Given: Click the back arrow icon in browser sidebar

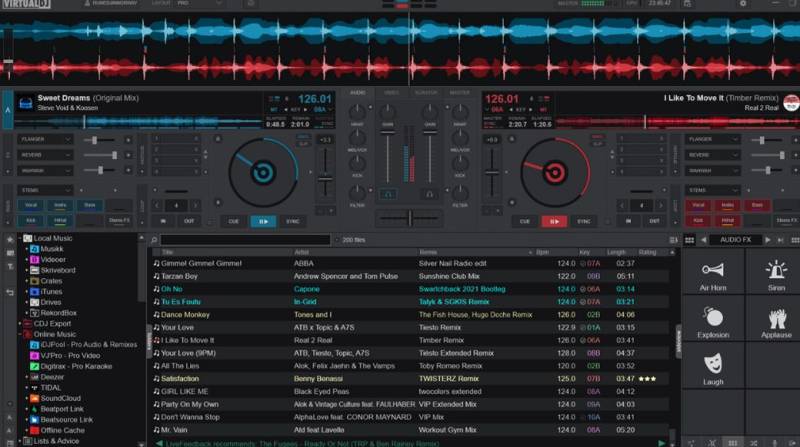Looking at the screenshot, I should click(x=10, y=292).
